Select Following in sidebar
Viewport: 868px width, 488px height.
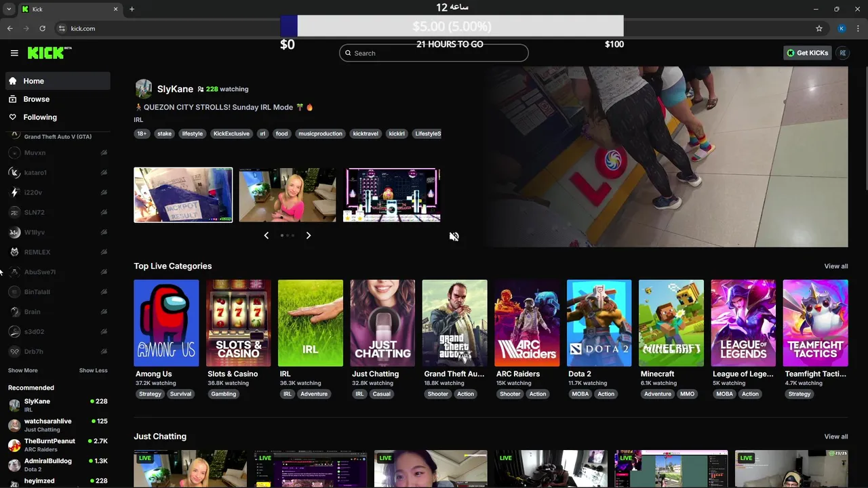coord(58,117)
